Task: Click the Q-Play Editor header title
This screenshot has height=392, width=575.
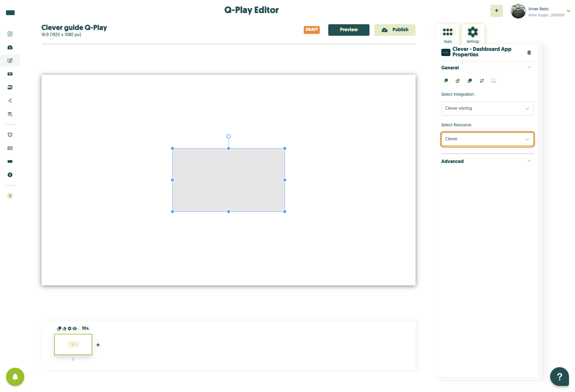Action: 252,10
